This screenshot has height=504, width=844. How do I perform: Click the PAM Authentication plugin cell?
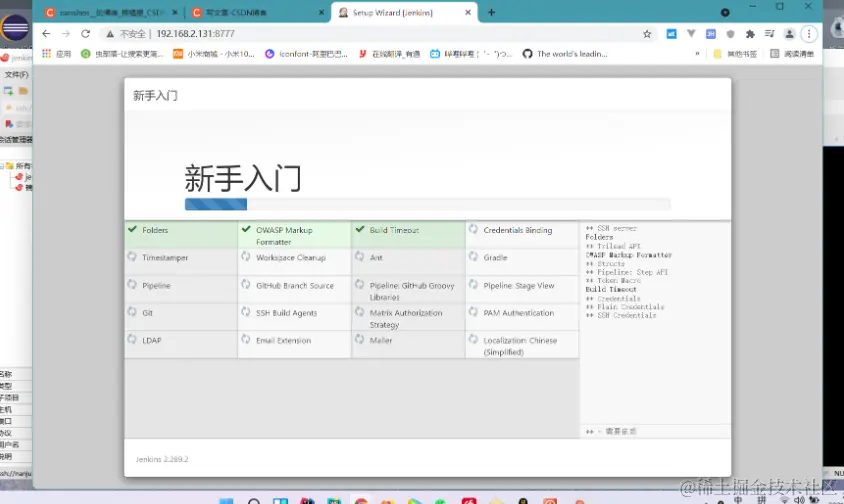pyautogui.click(x=522, y=317)
